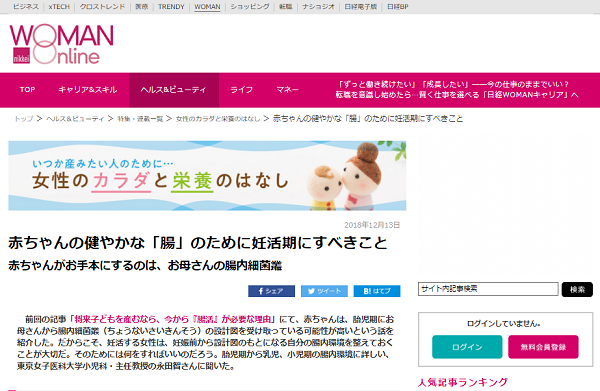Go to 特集・連載一覧 breadcrumb link
This screenshot has width=600, height=391.
coord(140,119)
